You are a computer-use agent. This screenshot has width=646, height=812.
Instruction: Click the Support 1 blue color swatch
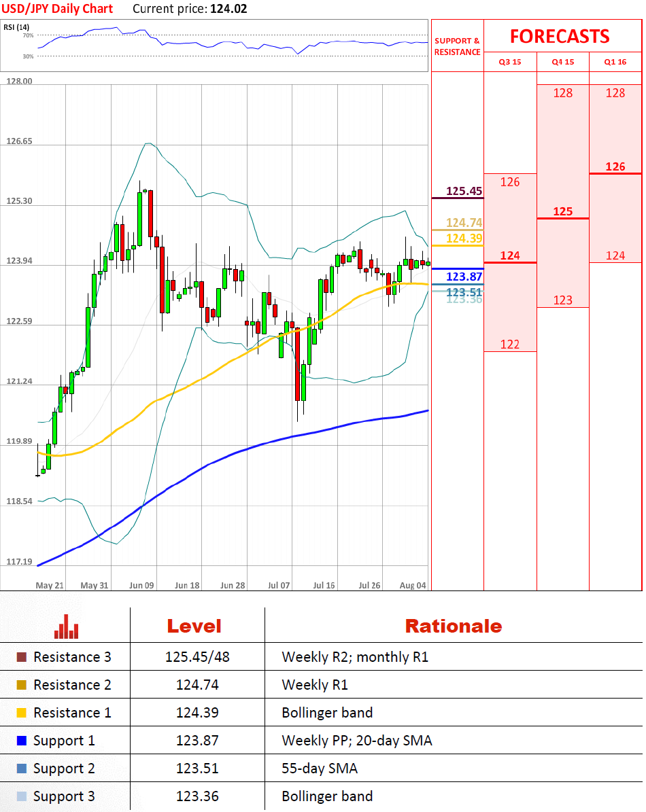[x=21, y=741]
